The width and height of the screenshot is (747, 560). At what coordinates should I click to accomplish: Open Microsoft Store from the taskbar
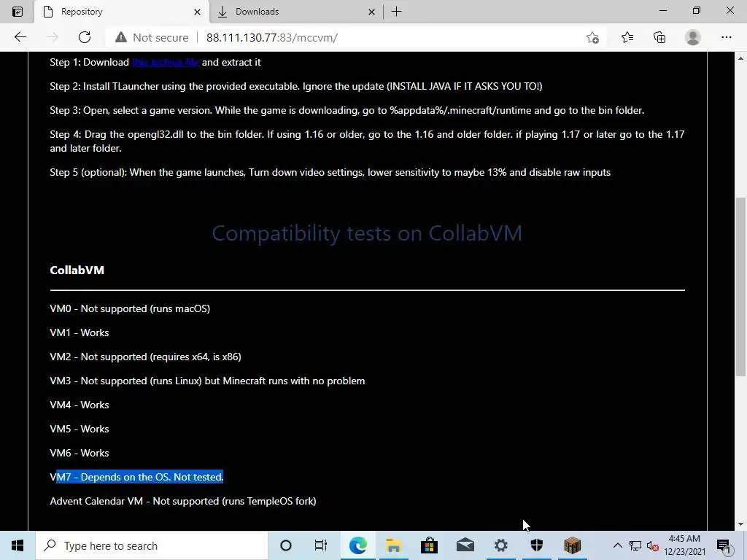(x=429, y=545)
